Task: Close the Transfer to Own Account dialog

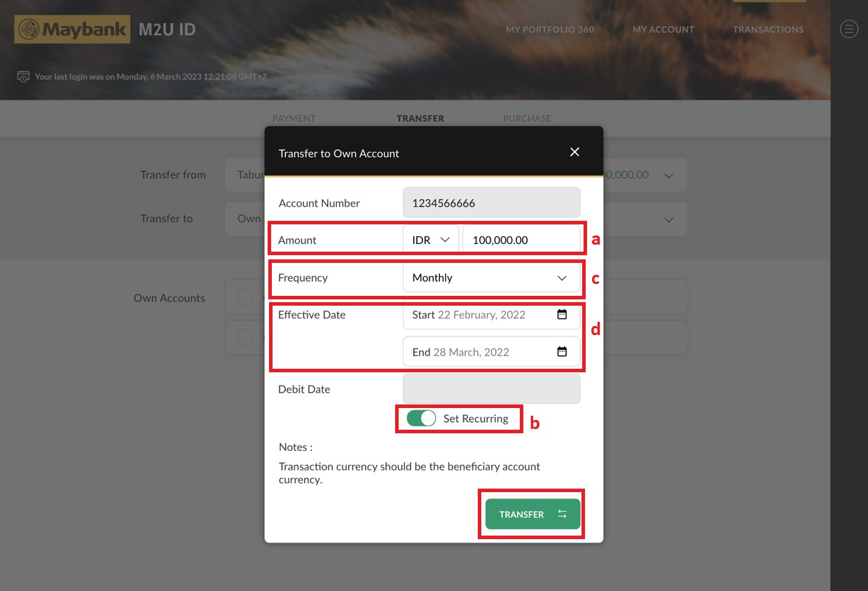Action: (x=574, y=152)
